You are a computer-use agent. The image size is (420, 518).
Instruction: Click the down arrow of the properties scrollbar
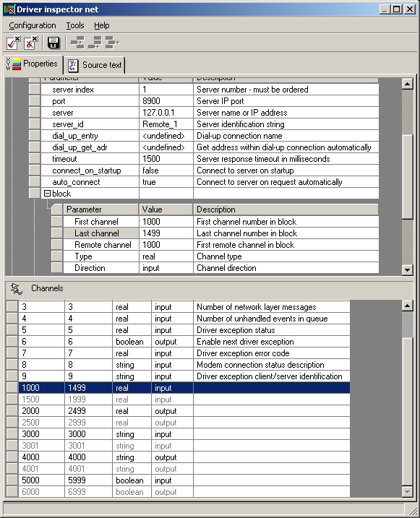point(408,269)
